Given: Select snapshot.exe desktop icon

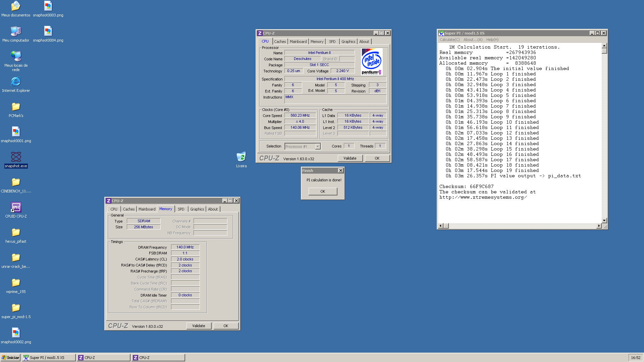Looking at the screenshot, I should (x=16, y=157).
